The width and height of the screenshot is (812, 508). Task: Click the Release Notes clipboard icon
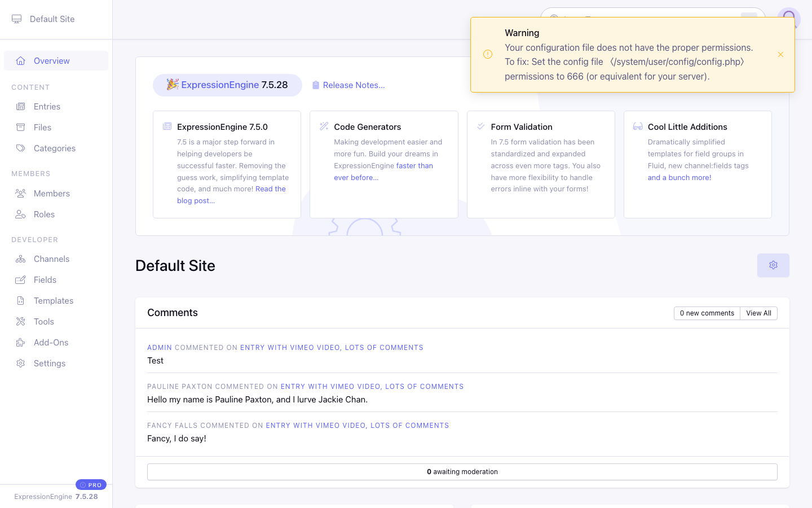point(316,85)
